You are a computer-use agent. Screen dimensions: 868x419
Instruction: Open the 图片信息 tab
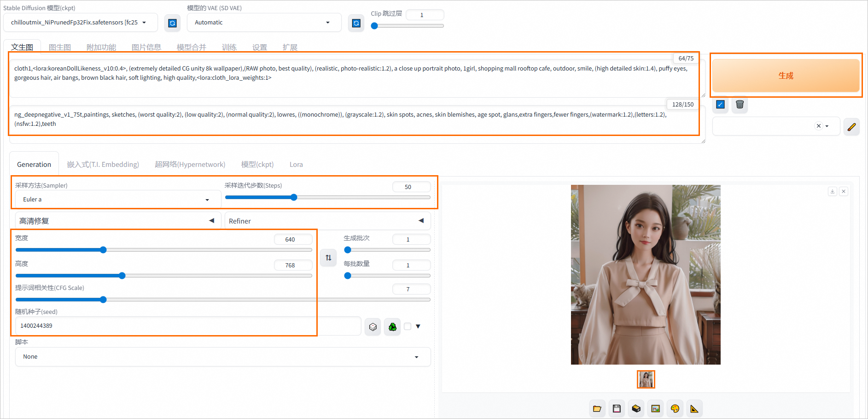click(x=146, y=47)
